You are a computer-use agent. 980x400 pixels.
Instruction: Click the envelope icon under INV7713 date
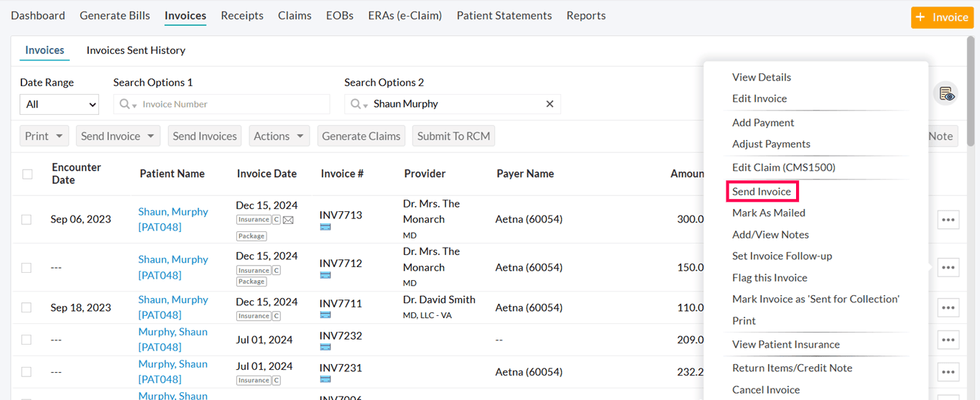click(x=288, y=220)
